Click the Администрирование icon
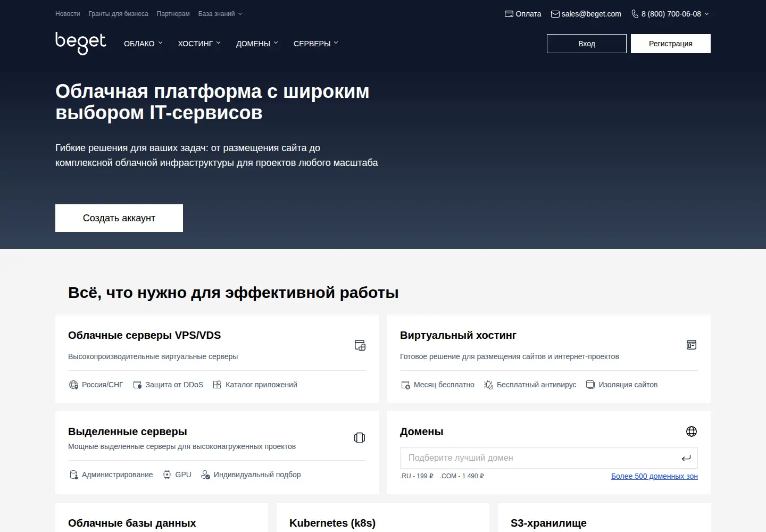Viewport: 766px width, 532px height. click(73, 475)
